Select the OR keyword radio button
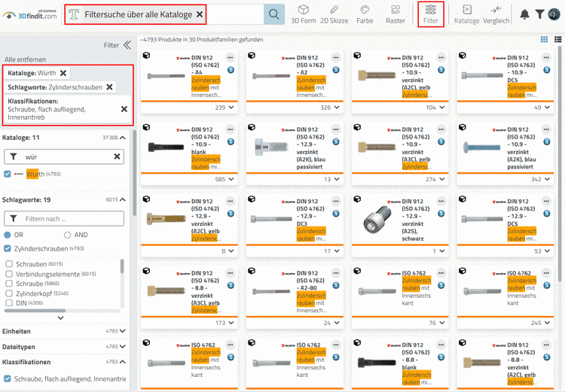The image size is (565, 392). (8, 235)
